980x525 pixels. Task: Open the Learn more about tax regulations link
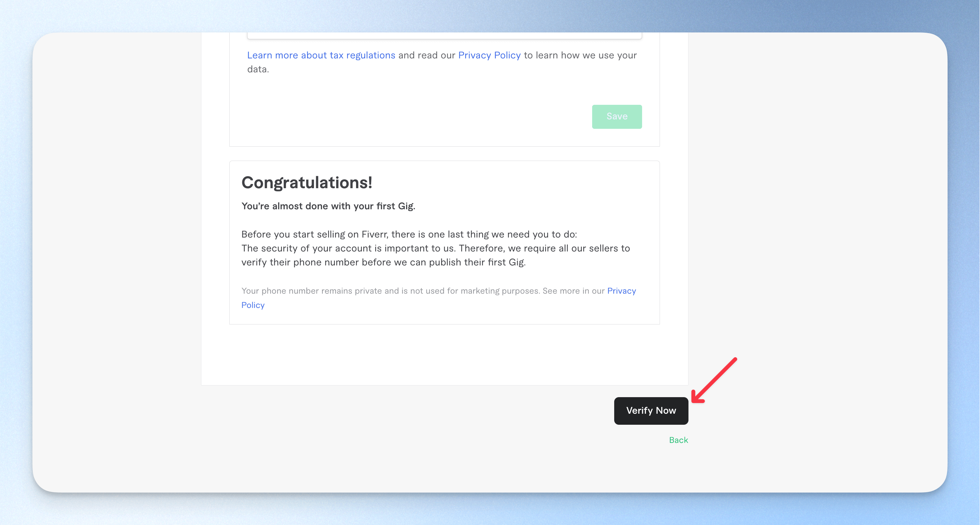point(321,55)
